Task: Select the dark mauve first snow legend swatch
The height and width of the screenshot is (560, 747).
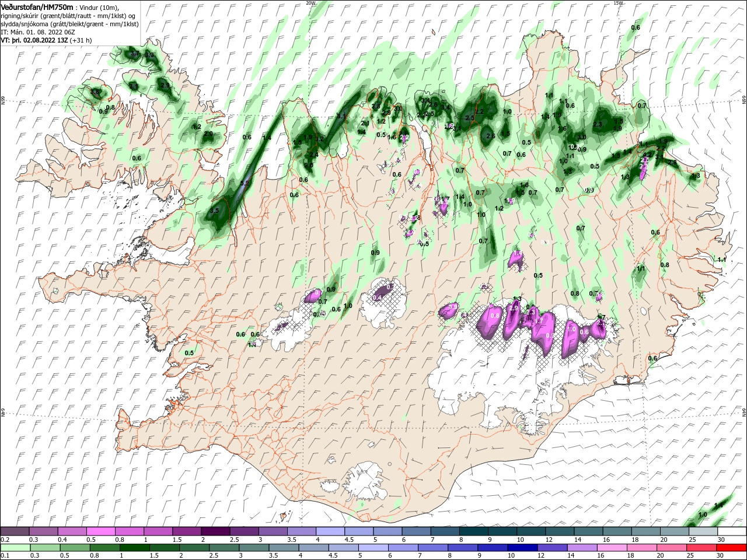Action: [x=15, y=531]
